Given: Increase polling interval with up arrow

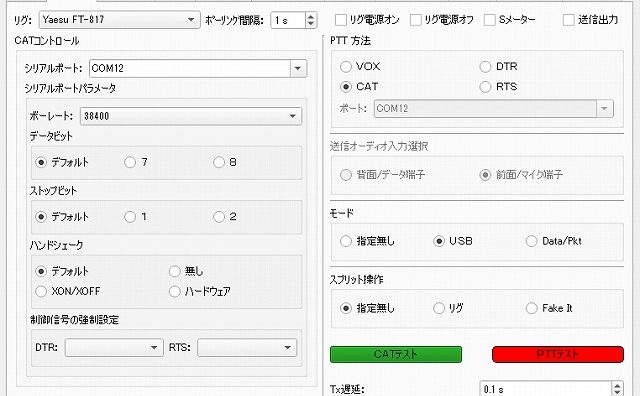Looking at the screenshot, I should (x=311, y=16).
